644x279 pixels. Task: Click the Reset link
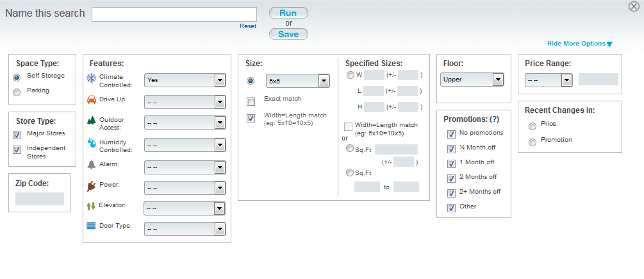tap(248, 26)
